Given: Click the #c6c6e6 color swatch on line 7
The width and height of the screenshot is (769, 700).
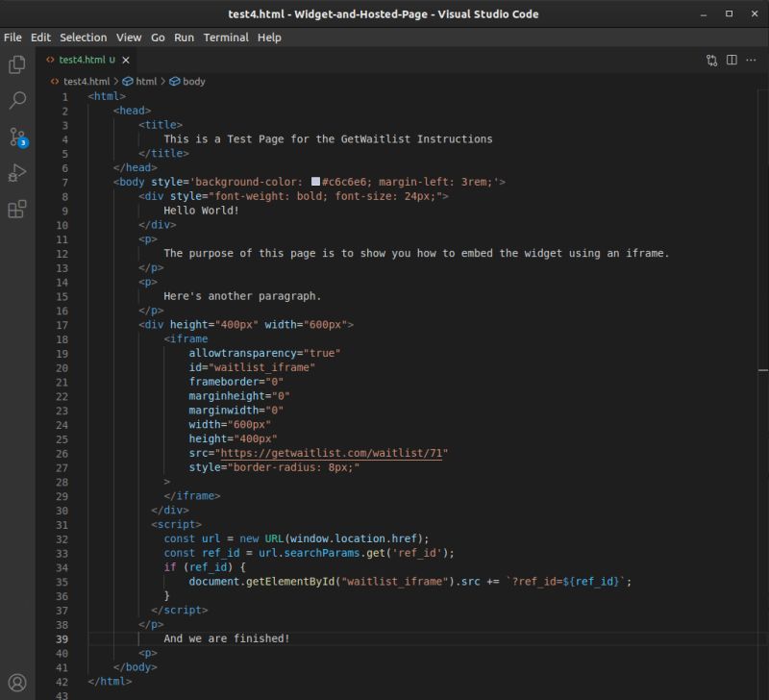Looking at the screenshot, I should click(x=316, y=182).
